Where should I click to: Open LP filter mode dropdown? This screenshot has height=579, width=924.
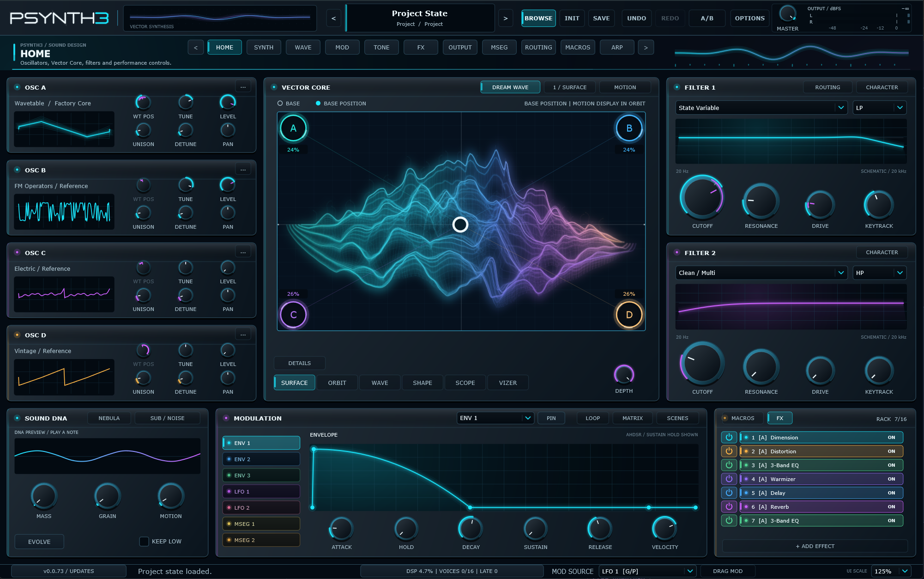[880, 108]
